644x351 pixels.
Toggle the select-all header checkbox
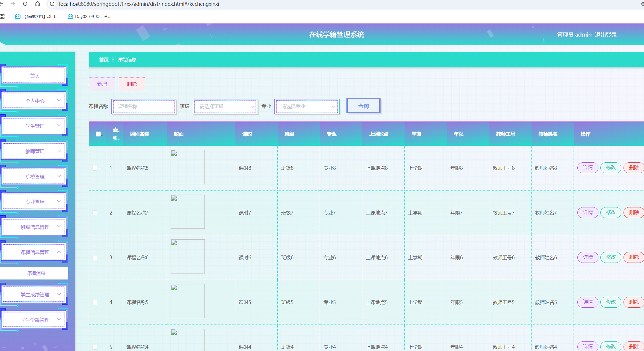click(98, 134)
